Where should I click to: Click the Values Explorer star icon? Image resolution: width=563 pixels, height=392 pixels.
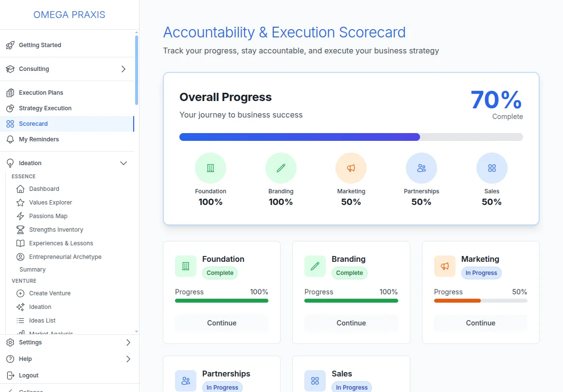pos(20,202)
